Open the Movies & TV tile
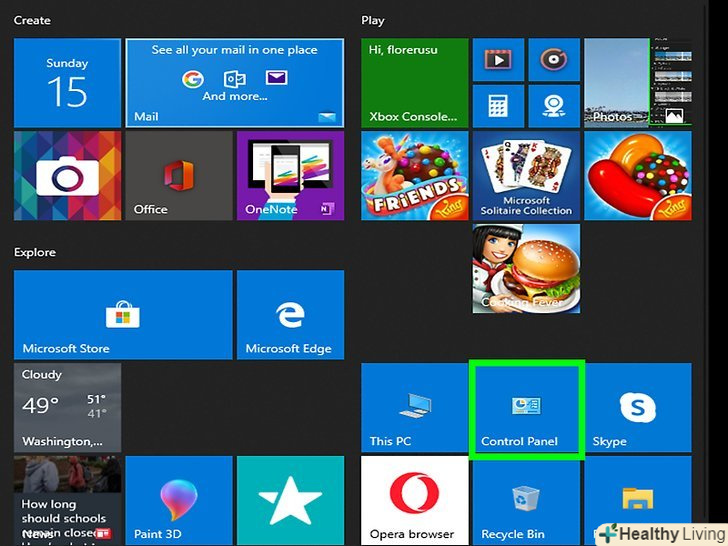The width and height of the screenshot is (728, 546). click(498, 59)
